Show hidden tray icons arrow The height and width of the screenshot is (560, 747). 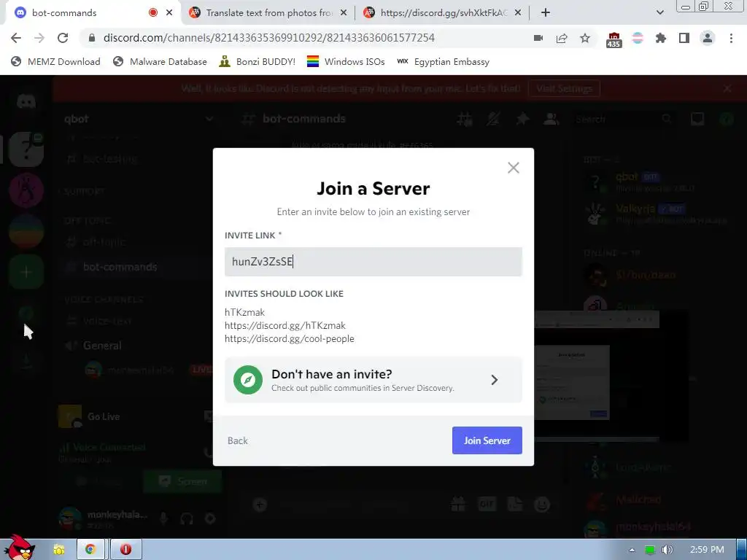coord(632,550)
